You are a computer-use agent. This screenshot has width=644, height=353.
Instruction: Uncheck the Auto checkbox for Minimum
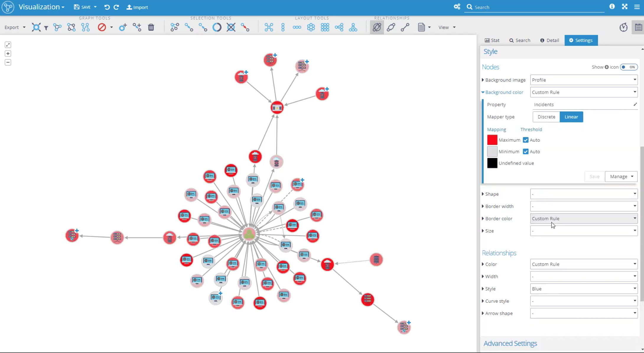click(526, 151)
